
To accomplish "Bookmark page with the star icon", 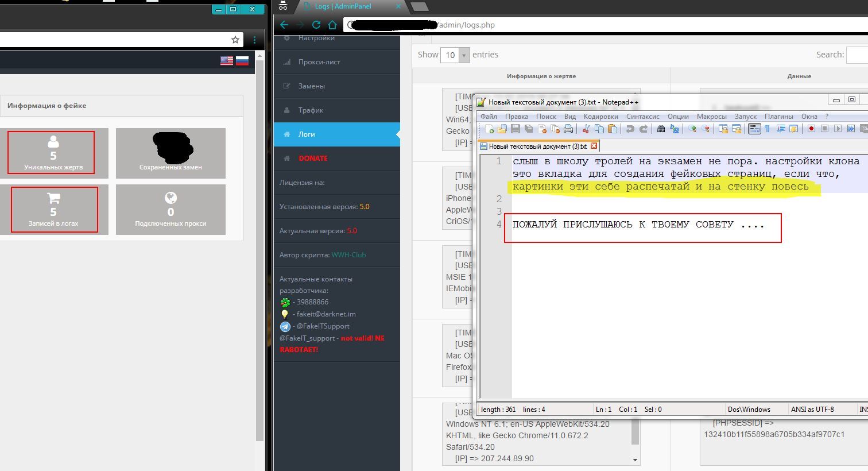I will coord(235,40).
